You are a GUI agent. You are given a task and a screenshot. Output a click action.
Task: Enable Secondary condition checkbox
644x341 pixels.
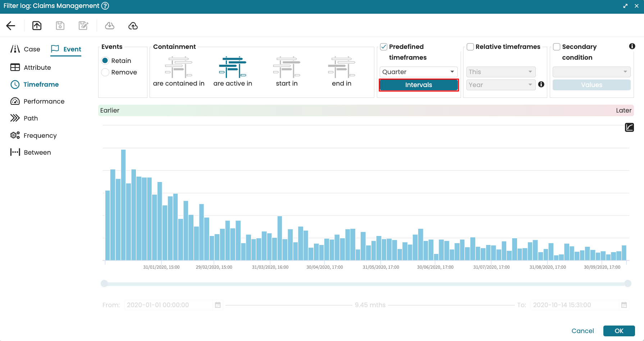557,47
